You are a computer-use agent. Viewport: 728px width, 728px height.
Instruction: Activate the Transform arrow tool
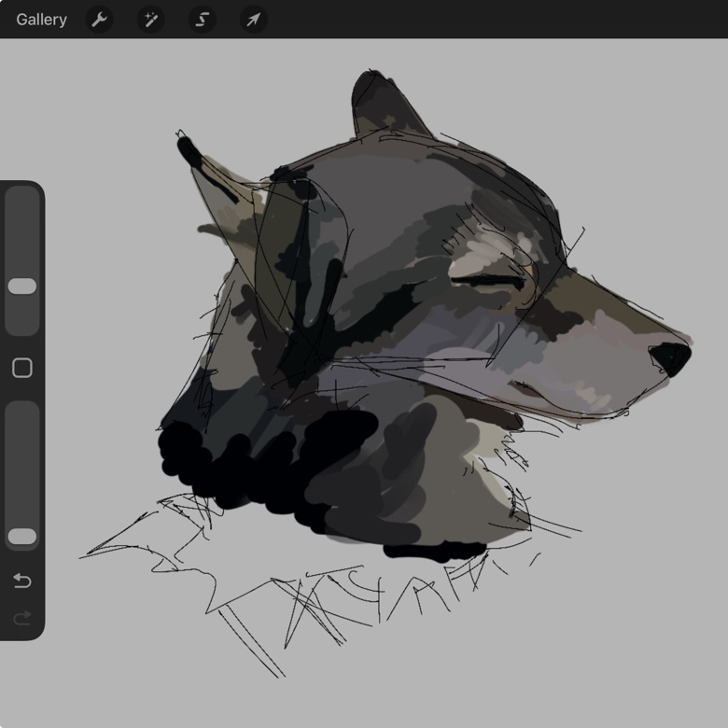254,20
